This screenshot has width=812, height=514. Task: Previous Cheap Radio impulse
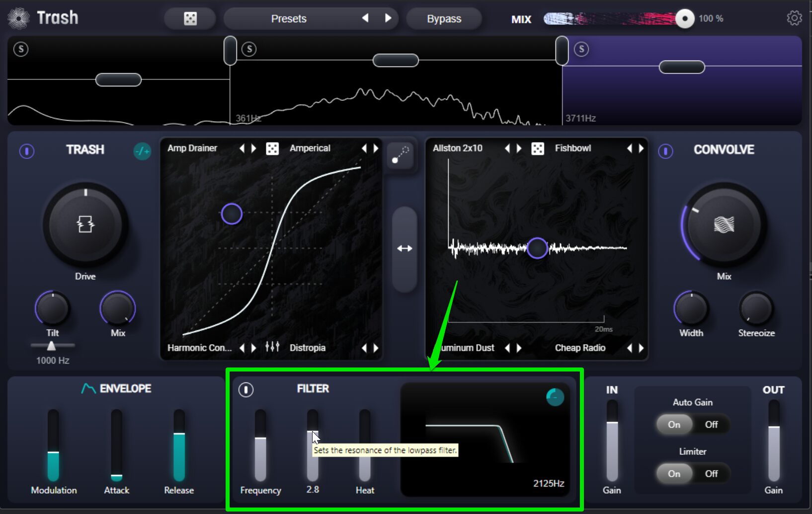630,348
